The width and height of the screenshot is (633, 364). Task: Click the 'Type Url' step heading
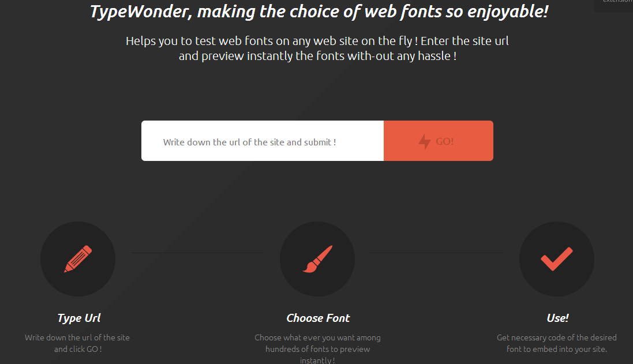coord(78,318)
